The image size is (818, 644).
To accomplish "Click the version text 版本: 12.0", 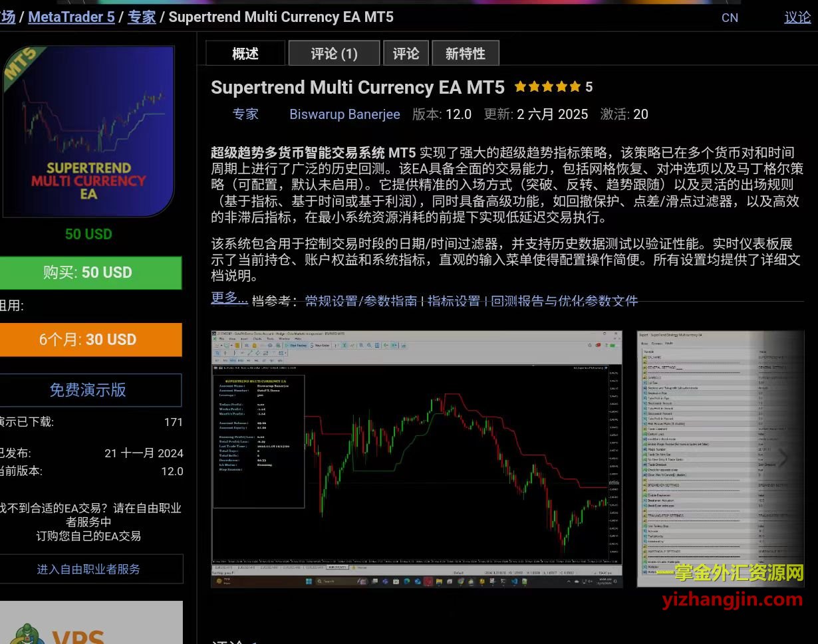I will [x=442, y=114].
